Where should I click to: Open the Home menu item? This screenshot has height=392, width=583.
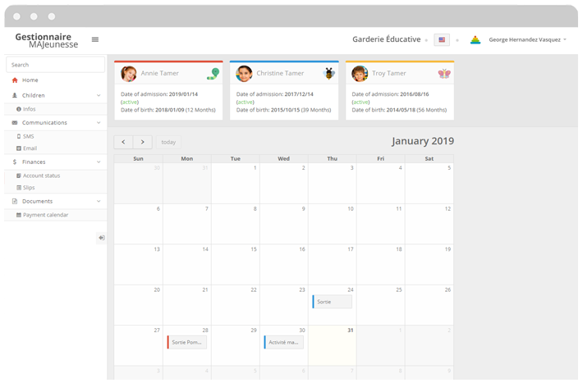tap(30, 80)
